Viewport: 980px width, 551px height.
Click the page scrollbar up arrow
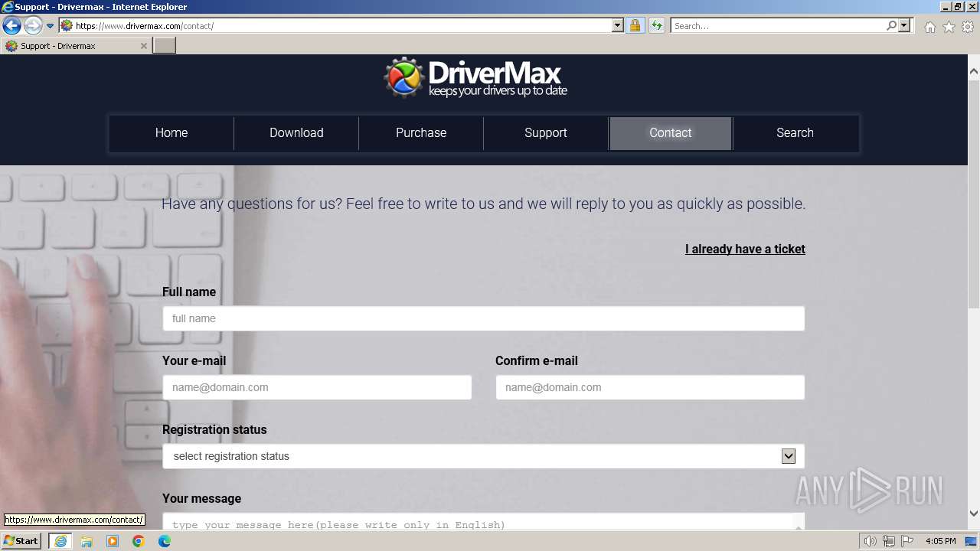pyautogui.click(x=974, y=71)
